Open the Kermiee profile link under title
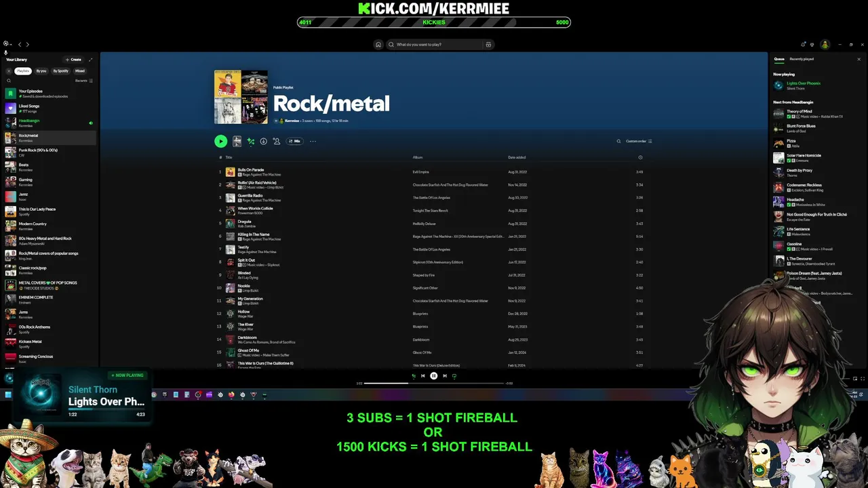Viewport: 868px width, 488px height. tap(292, 121)
